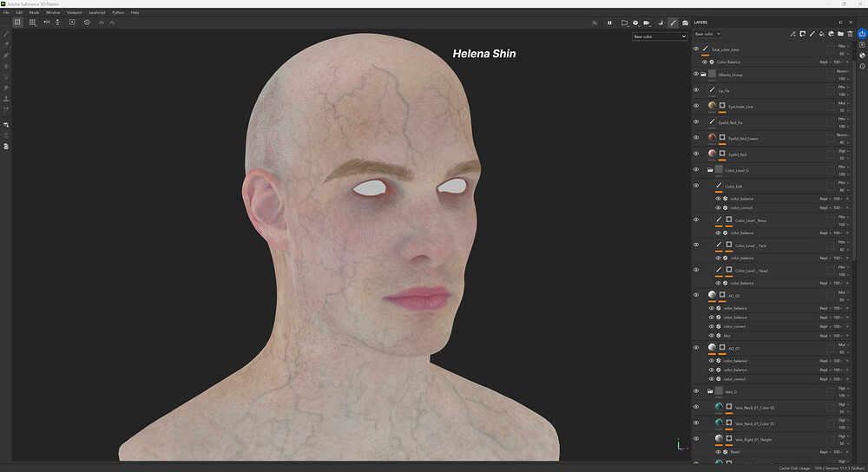
Task: Select the Color_Level_Nose layer
Action: (751, 220)
